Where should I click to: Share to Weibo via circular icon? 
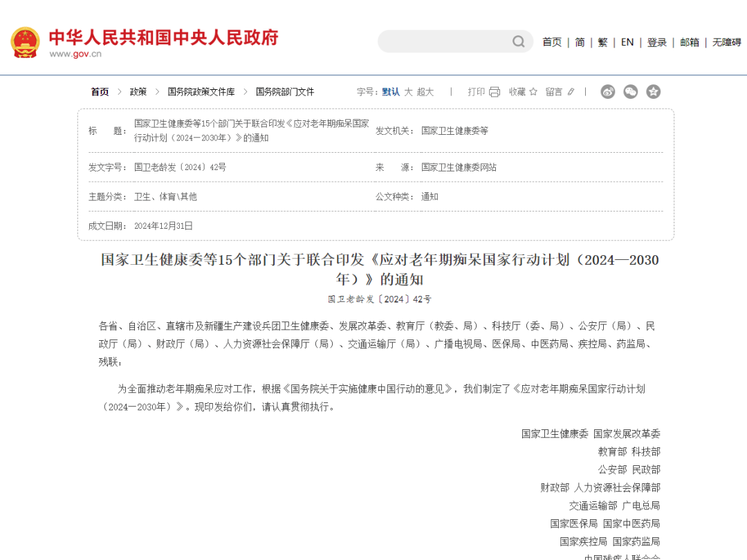[x=607, y=91]
